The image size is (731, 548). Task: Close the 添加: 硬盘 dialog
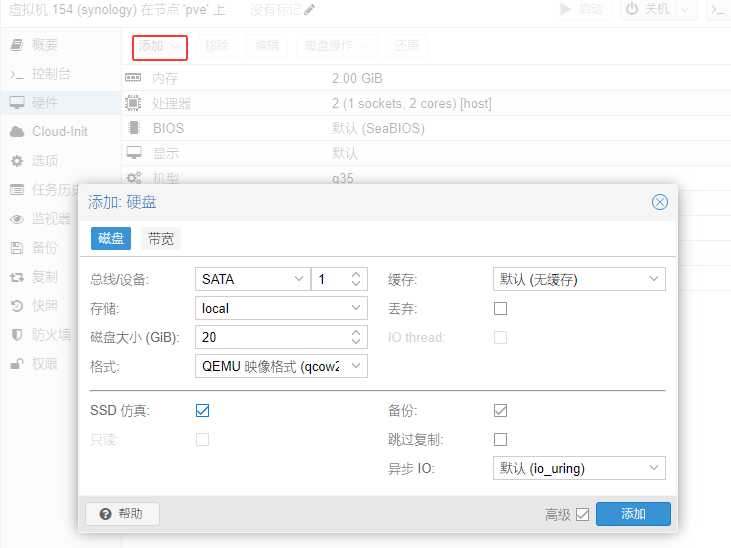tap(659, 202)
